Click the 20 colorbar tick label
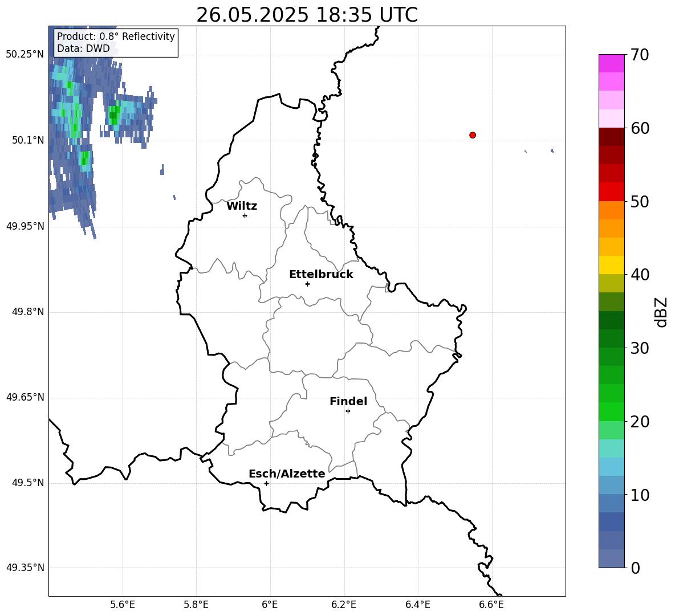This screenshot has width=675, height=616. [640, 422]
